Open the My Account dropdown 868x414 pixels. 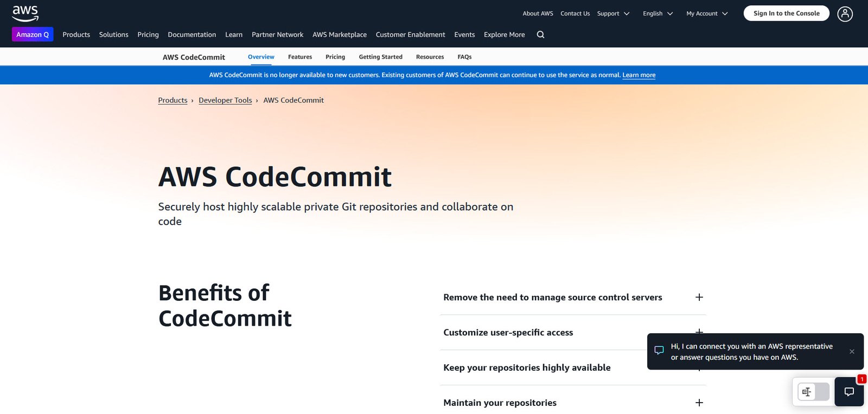click(707, 14)
